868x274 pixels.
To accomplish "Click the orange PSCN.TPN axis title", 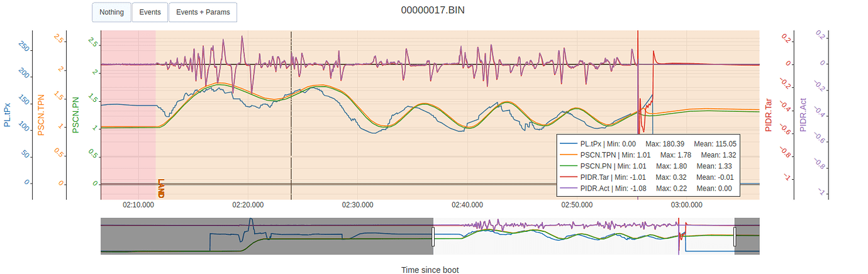I will pos(42,114).
